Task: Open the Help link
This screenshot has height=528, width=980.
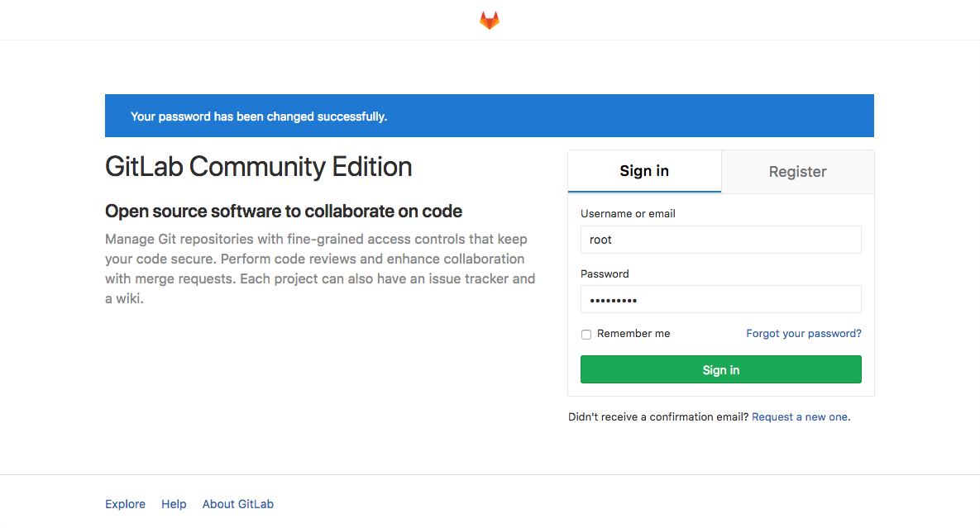Action: click(x=174, y=503)
